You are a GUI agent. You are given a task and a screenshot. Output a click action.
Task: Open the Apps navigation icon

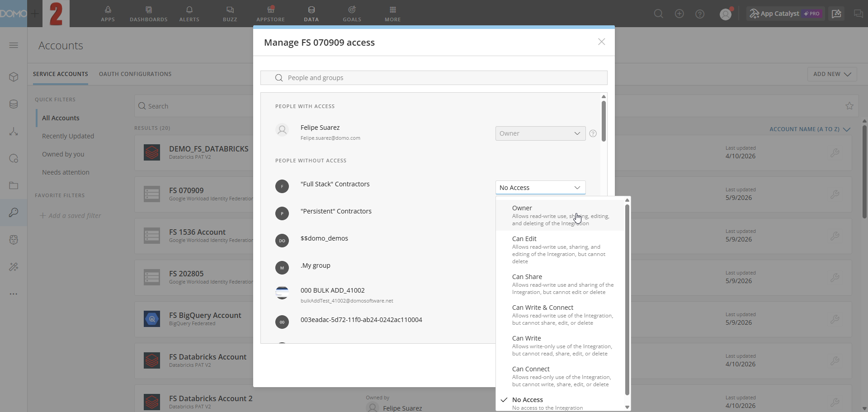pyautogui.click(x=108, y=14)
